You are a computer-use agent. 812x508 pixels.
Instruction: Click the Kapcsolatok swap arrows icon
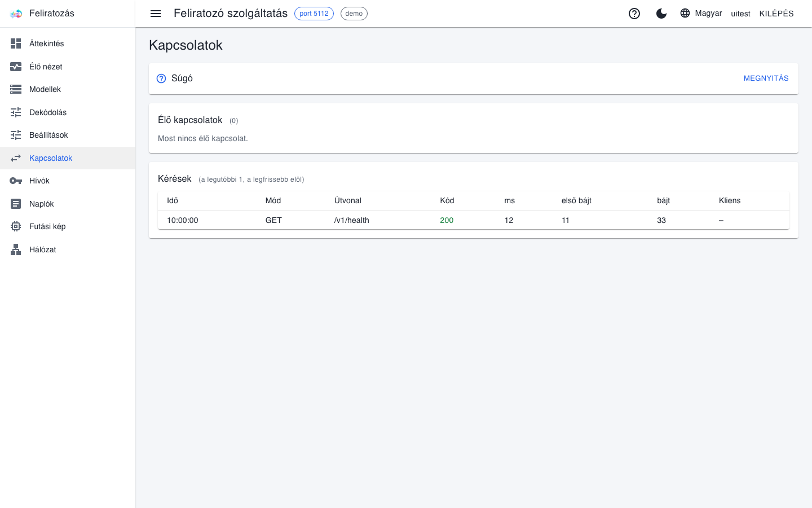click(16, 158)
